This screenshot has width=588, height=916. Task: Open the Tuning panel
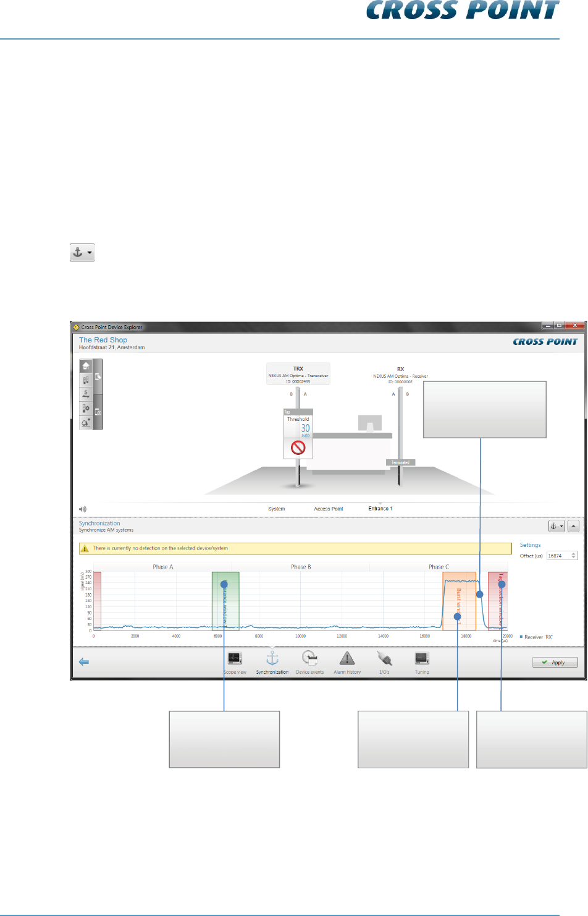[x=422, y=663]
